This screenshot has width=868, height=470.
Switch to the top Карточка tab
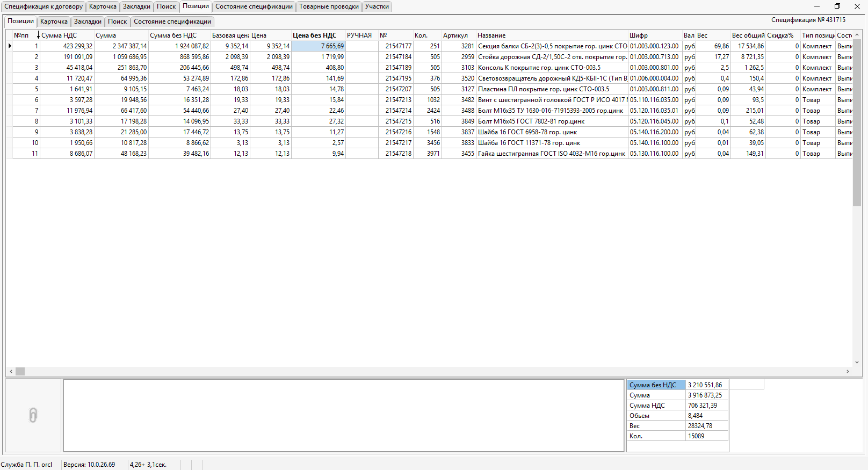[x=103, y=6]
